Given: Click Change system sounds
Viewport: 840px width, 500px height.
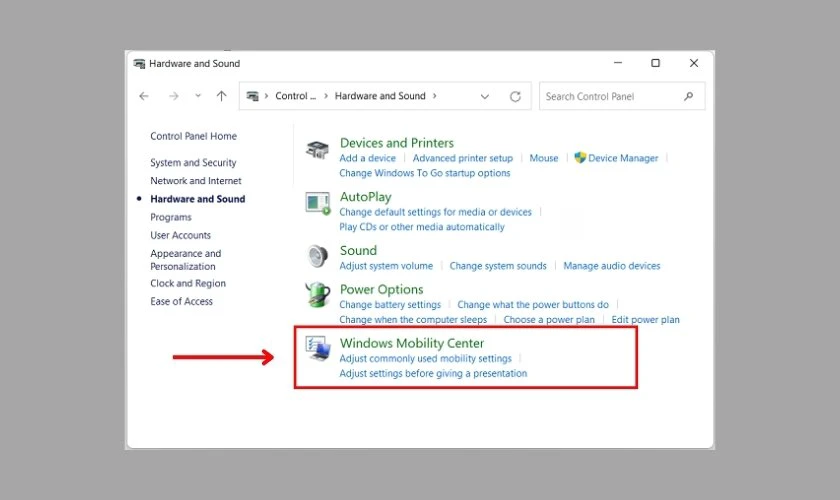Looking at the screenshot, I should (x=498, y=266).
